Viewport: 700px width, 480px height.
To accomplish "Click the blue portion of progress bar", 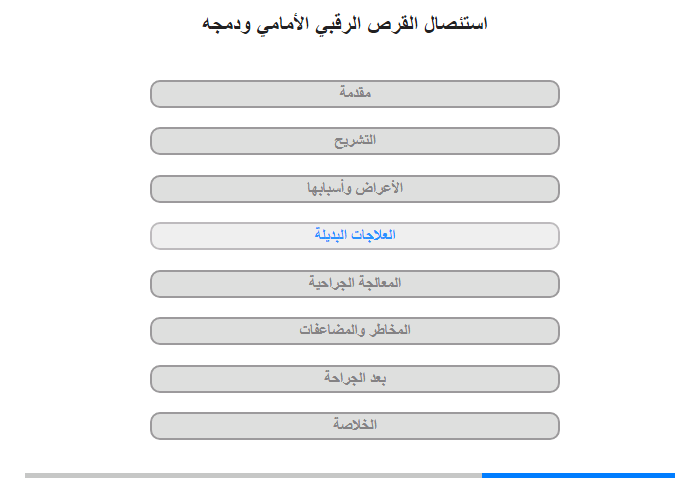I will 578,476.
